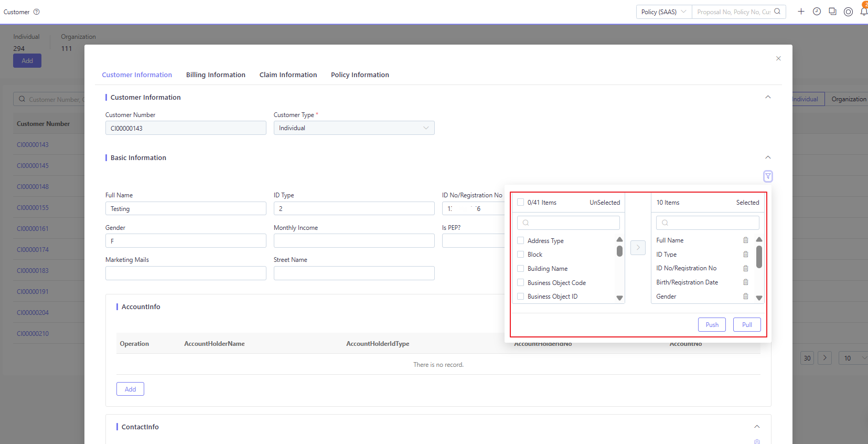Click up arrow of Selected list scrollbar
The image size is (868, 444).
(x=759, y=239)
